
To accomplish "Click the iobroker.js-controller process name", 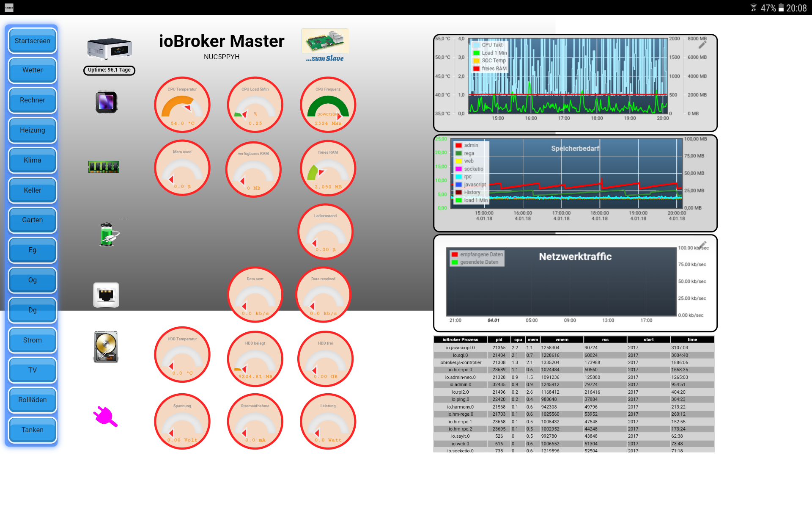I will [x=460, y=362].
